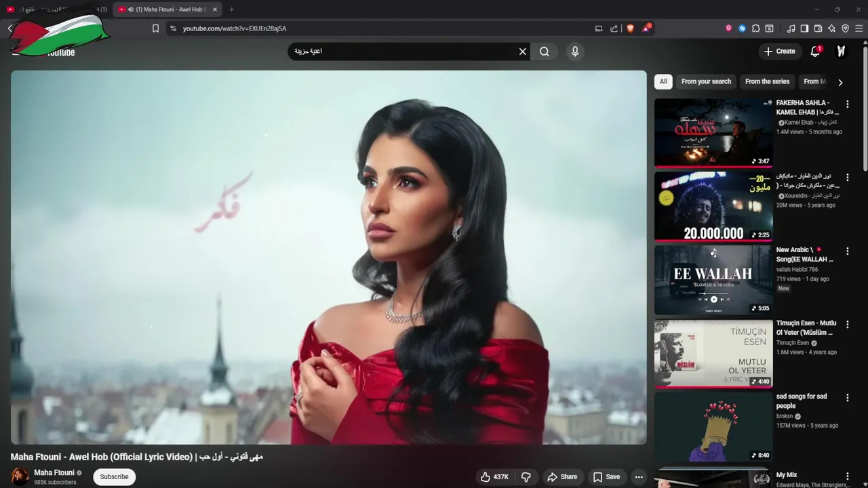
Task: Open the Maha Ftouni channel name
Action: tap(54, 472)
